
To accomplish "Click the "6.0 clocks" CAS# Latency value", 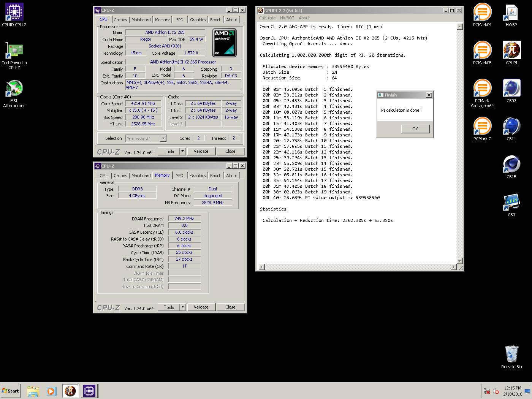I will click(184, 232).
